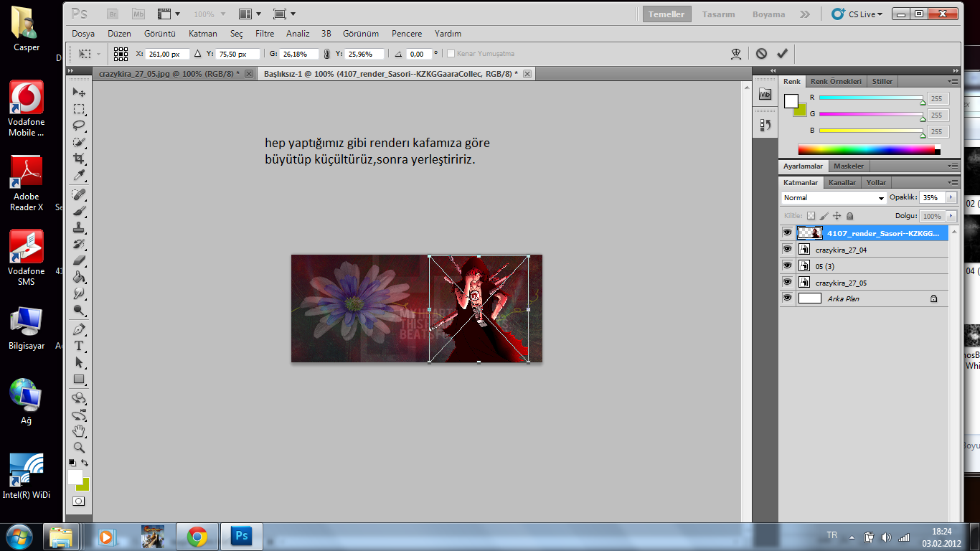The image size is (980, 551).
Task: Select the Spot Healing Brush tool
Action: pos(79,194)
